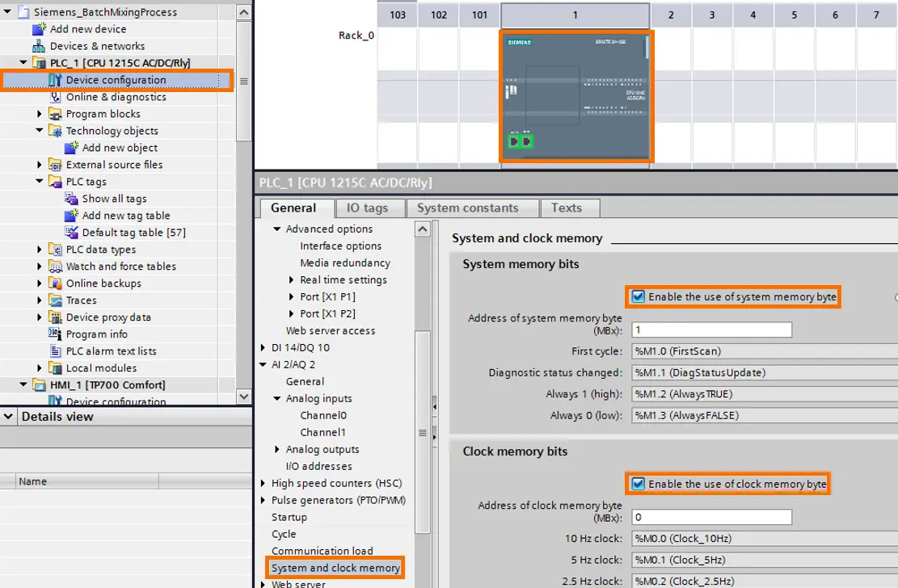The height and width of the screenshot is (588, 898).
Task: Select the Cycle settings entry
Action: tap(284, 534)
